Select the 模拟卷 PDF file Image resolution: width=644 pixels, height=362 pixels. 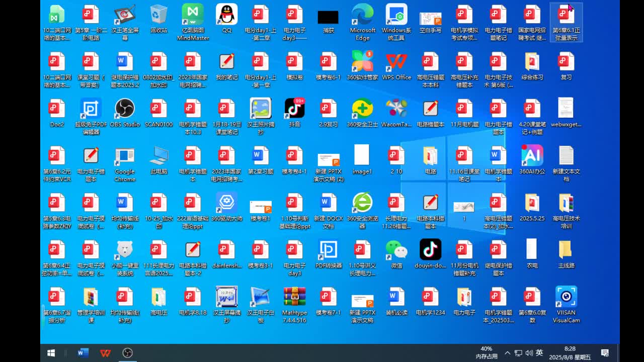tap(294, 66)
